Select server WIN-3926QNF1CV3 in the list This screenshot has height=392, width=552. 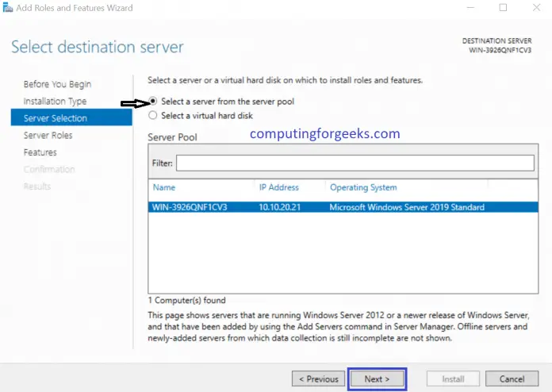coord(189,208)
